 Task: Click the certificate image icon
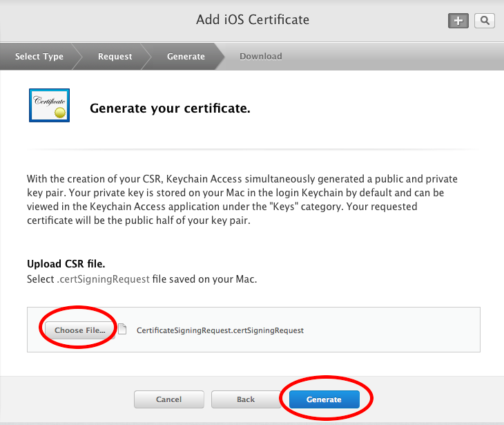click(48, 105)
